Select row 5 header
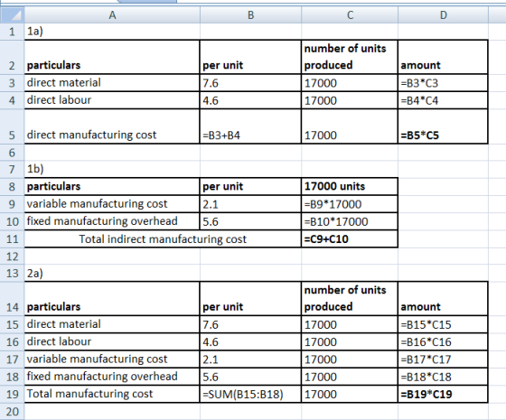The image size is (506, 420). [12, 126]
